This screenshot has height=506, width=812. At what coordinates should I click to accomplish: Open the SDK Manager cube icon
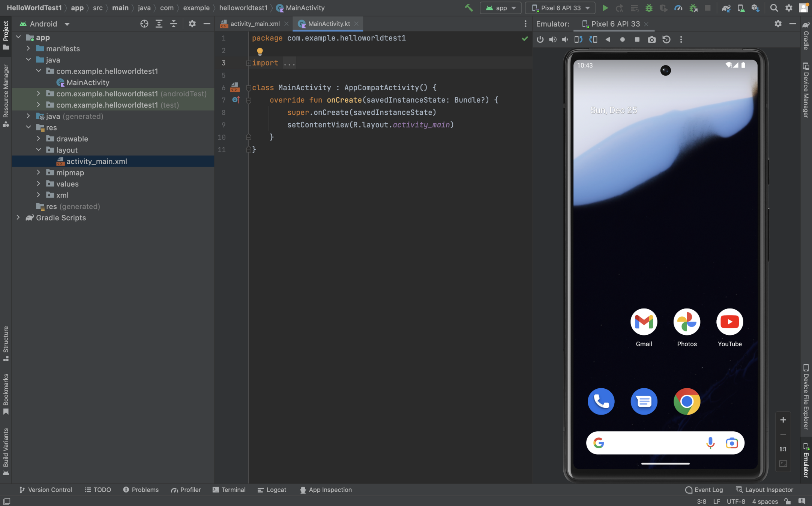[x=755, y=8]
